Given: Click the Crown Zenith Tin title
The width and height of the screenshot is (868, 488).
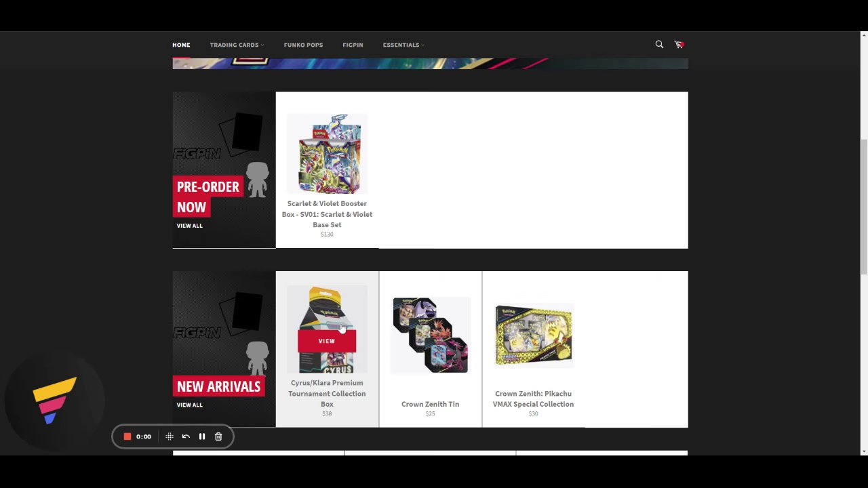Looking at the screenshot, I should (x=430, y=404).
